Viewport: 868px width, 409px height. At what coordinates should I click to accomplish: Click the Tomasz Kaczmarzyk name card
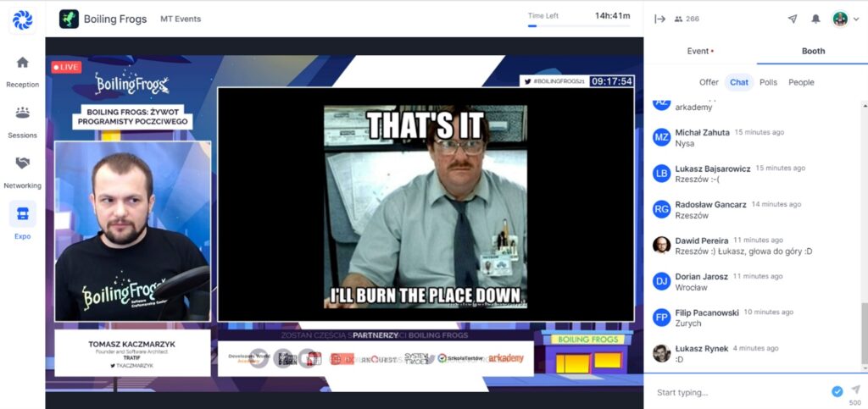132,353
